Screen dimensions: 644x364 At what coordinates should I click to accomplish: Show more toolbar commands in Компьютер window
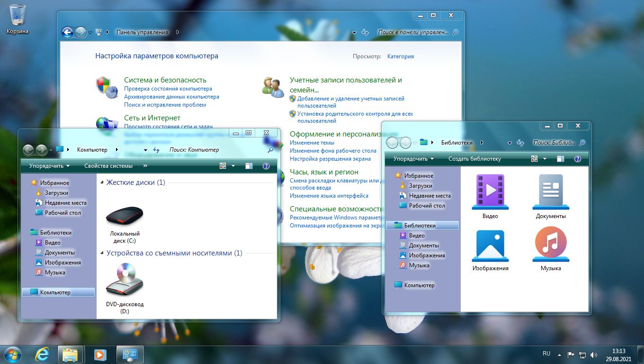pyautogui.click(x=145, y=166)
